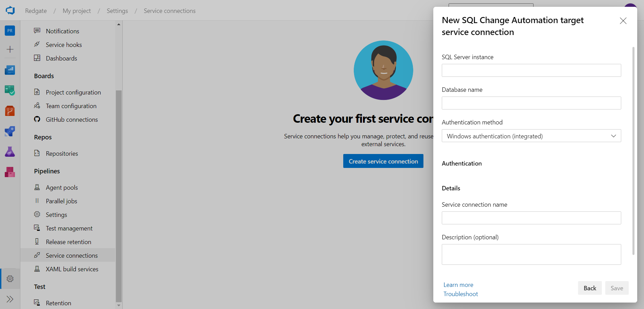
Task: Focus the SQL Server instance field
Action: click(x=531, y=70)
